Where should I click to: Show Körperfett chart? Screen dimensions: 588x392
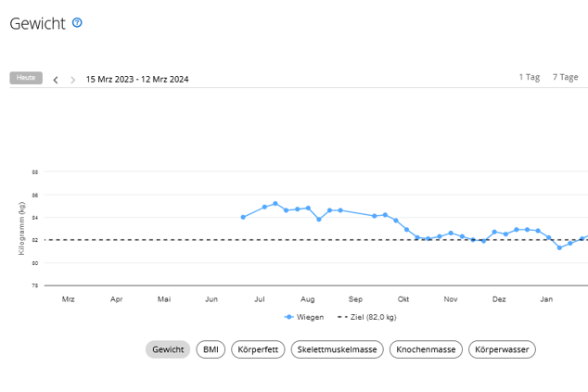[258, 349]
